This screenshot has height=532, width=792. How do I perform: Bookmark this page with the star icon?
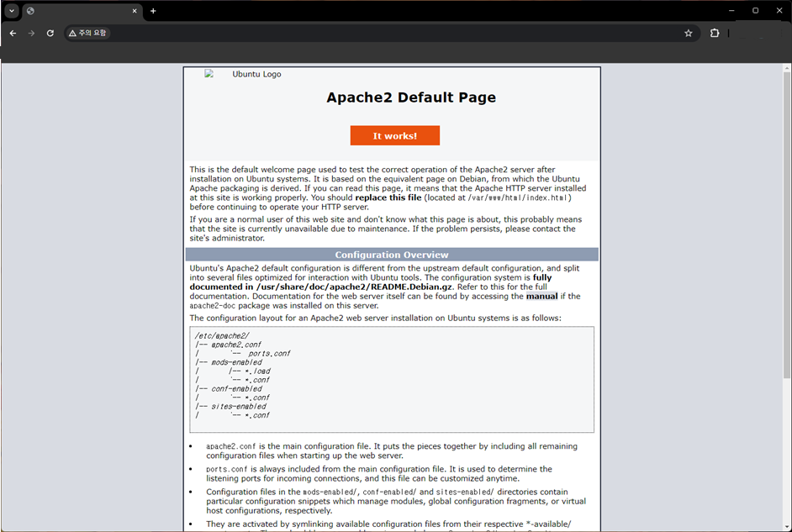pos(688,34)
